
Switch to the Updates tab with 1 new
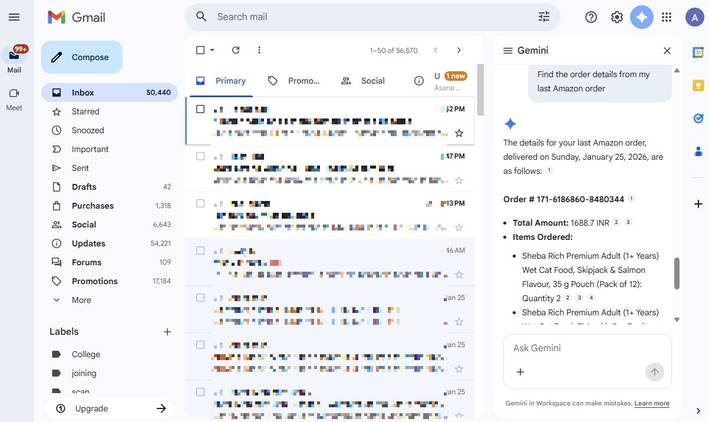[440, 81]
